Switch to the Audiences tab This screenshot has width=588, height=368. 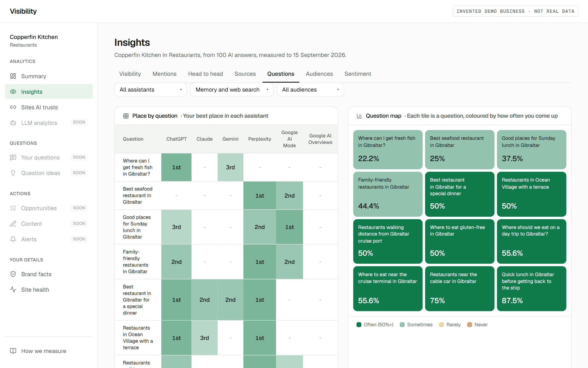tap(319, 74)
